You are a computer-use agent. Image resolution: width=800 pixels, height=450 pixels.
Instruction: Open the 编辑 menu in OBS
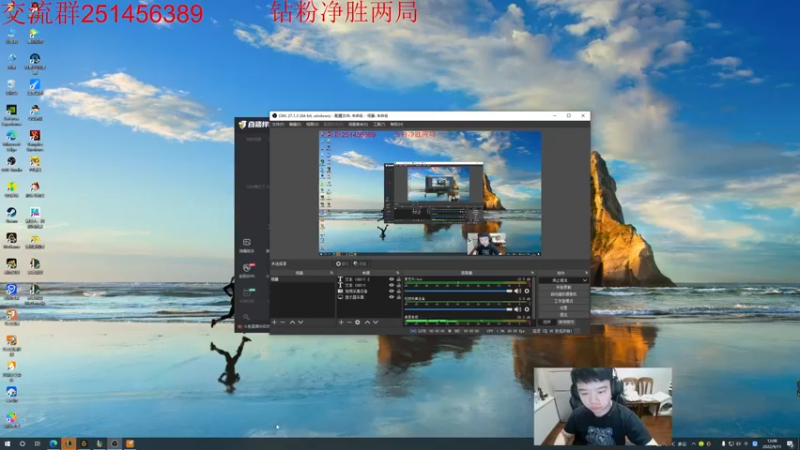(x=295, y=124)
